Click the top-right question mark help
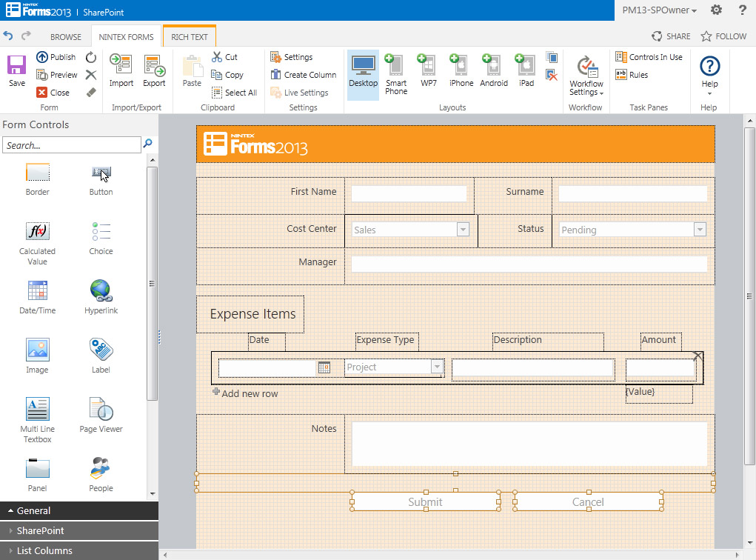 click(x=743, y=10)
